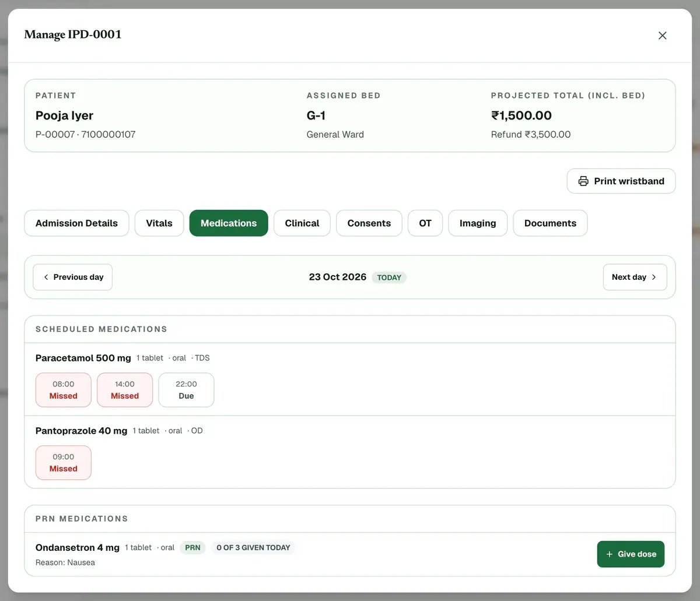Select the 14:00 missed Paracetamol dose
Image resolution: width=700 pixels, height=601 pixels.
click(125, 390)
